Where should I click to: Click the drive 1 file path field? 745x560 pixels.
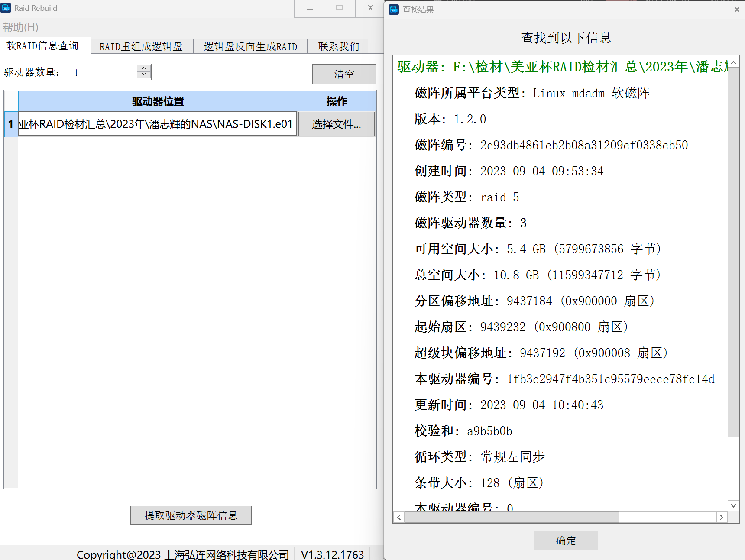(x=157, y=124)
